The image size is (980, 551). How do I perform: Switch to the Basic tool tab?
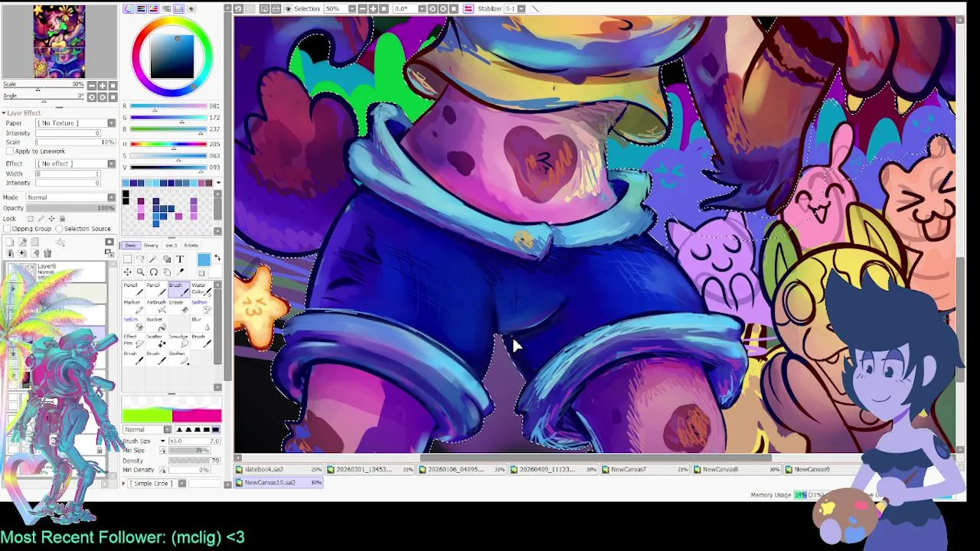[x=131, y=246]
